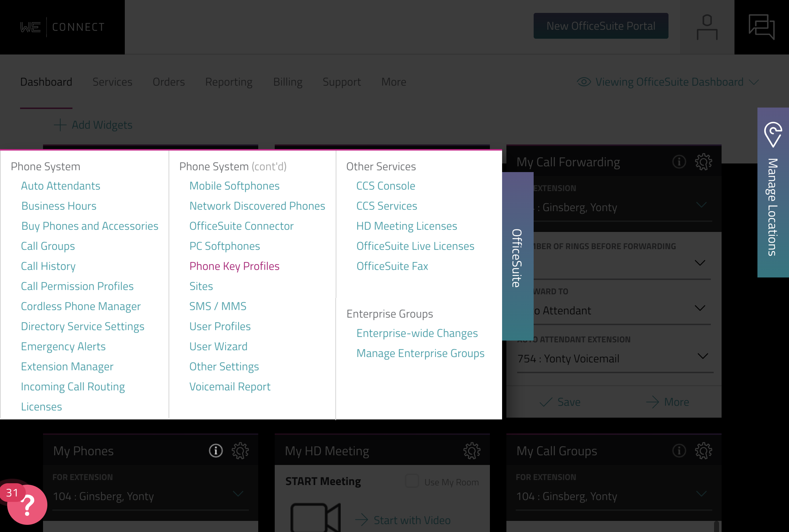Show My Phones info icon
Screen dimensions: 789x532
pyautogui.click(x=216, y=451)
